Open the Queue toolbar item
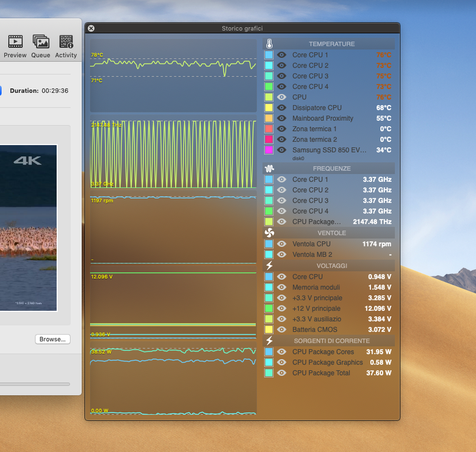Image resolution: width=476 pixels, height=452 pixels. click(x=41, y=46)
